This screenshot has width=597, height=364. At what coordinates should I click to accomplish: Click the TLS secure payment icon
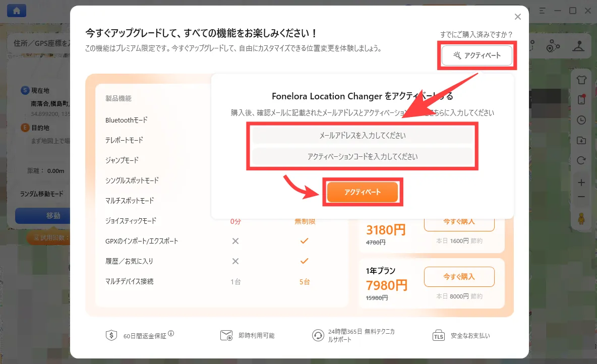point(439,335)
